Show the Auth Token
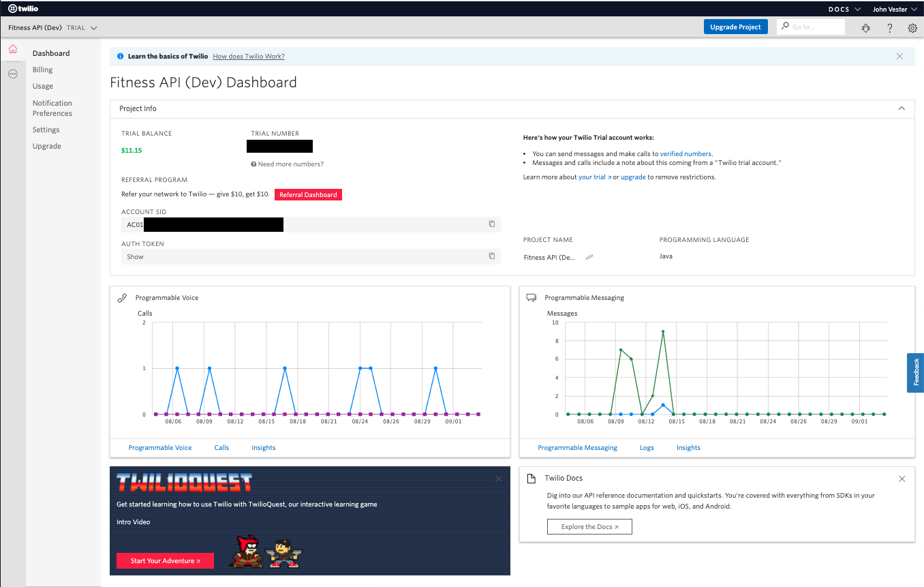924x587 pixels. [x=135, y=256]
